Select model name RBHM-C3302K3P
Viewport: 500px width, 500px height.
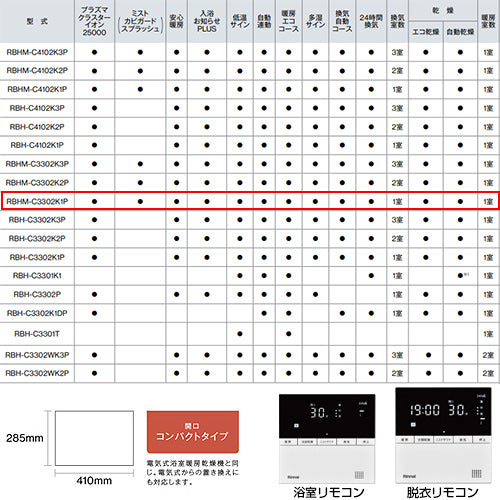[37, 164]
